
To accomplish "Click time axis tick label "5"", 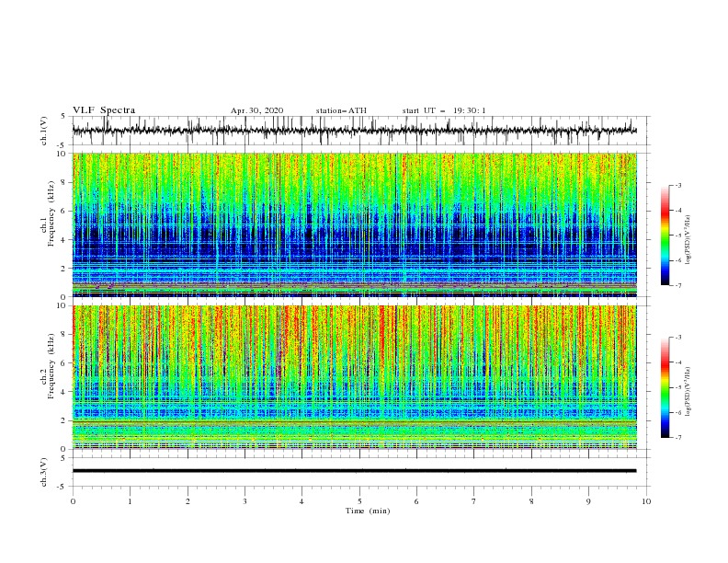I will click(359, 501).
